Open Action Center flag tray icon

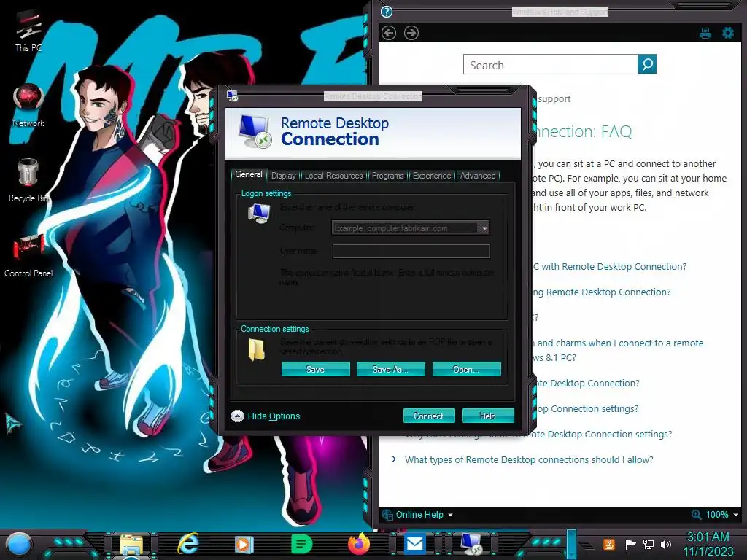tap(630, 544)
